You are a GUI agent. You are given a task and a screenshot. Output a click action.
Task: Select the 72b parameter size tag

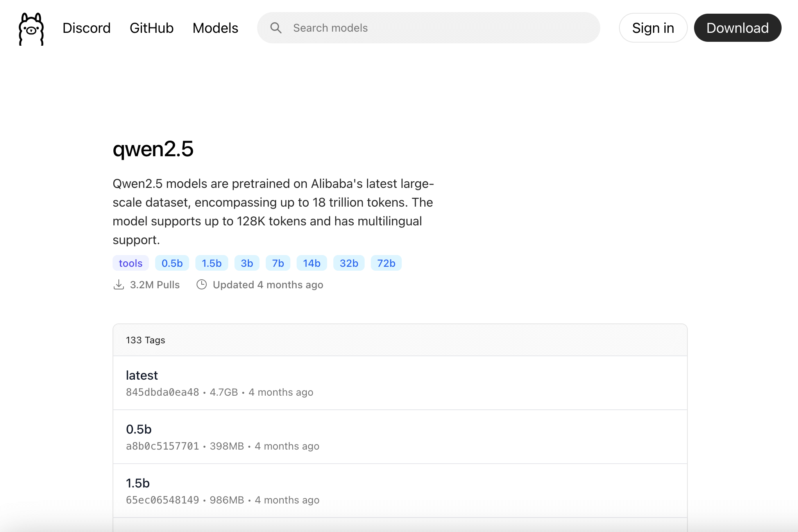[386, 263]
